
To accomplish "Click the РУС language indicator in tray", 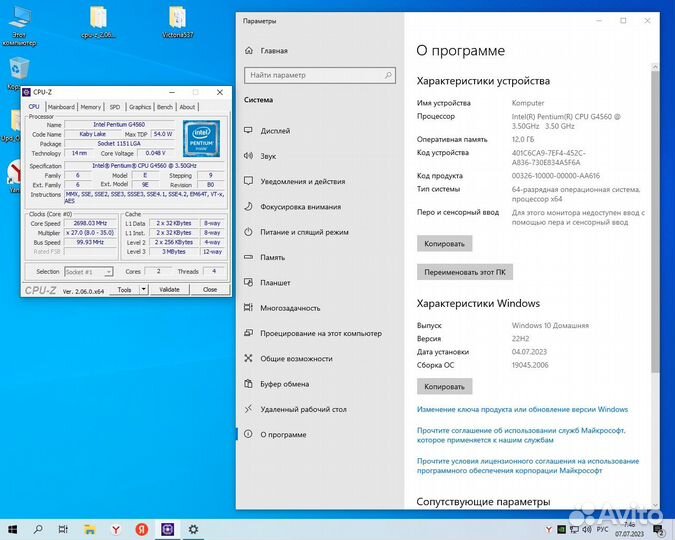I will (x=603, y=529).
